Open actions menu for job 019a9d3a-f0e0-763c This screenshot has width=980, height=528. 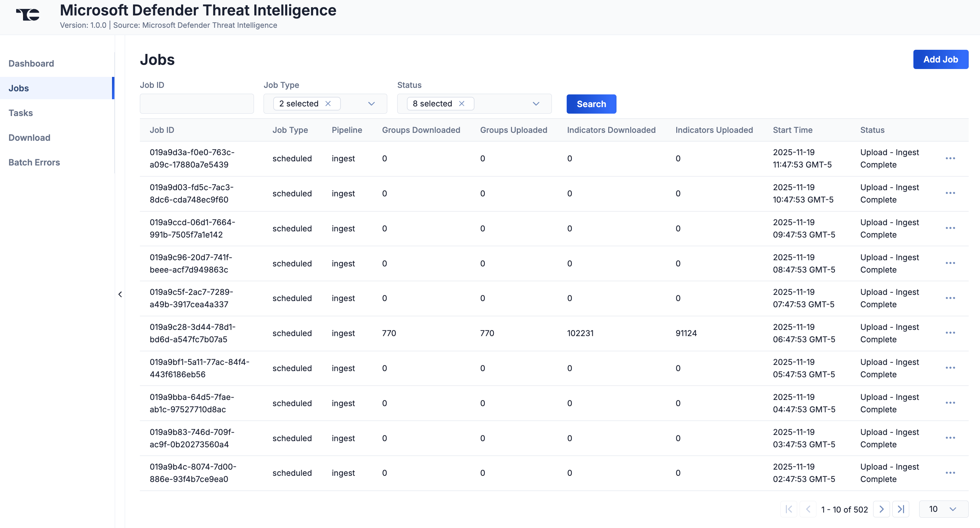pos(950,158)
